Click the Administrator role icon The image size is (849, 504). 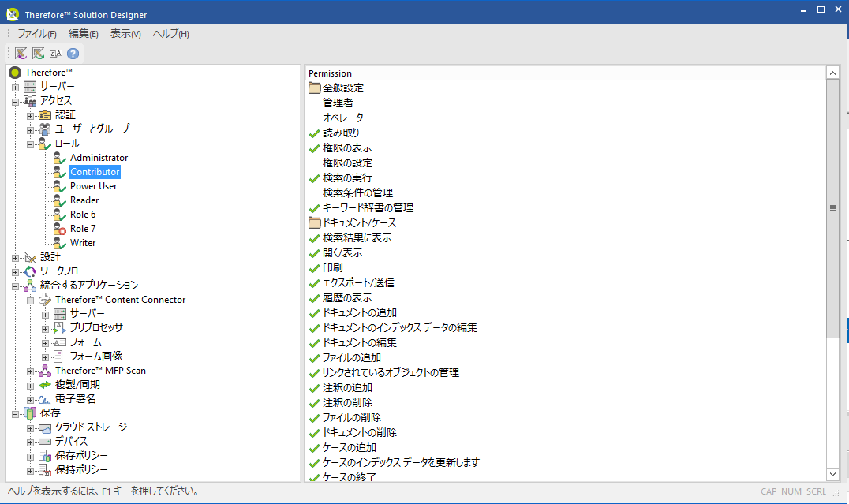[59, 158]
